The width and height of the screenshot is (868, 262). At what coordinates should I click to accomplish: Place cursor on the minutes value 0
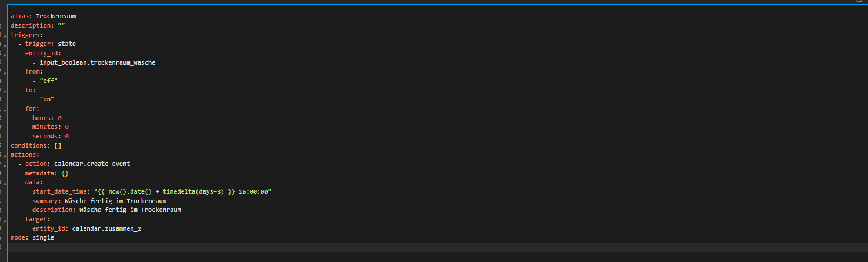67,127
